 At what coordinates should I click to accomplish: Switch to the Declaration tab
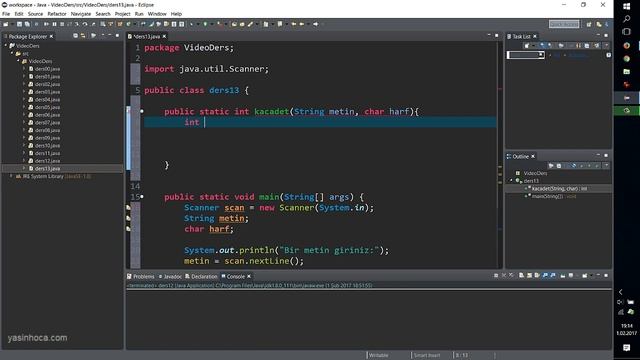pos(201,276)
